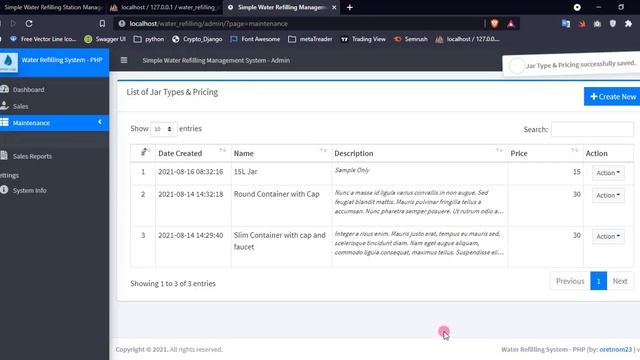Open Free Vector Line Ico bookmark
Screen dimensions: 640x360
point(43,39)
